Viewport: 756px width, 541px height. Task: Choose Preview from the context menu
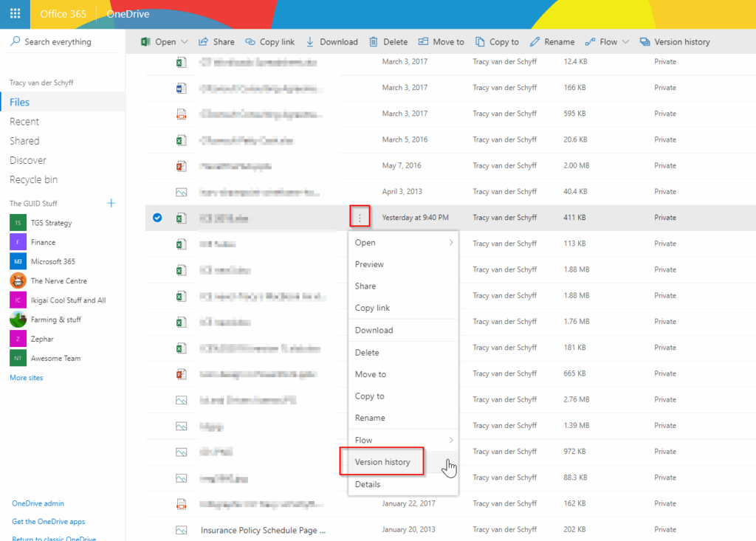point(370,264)
